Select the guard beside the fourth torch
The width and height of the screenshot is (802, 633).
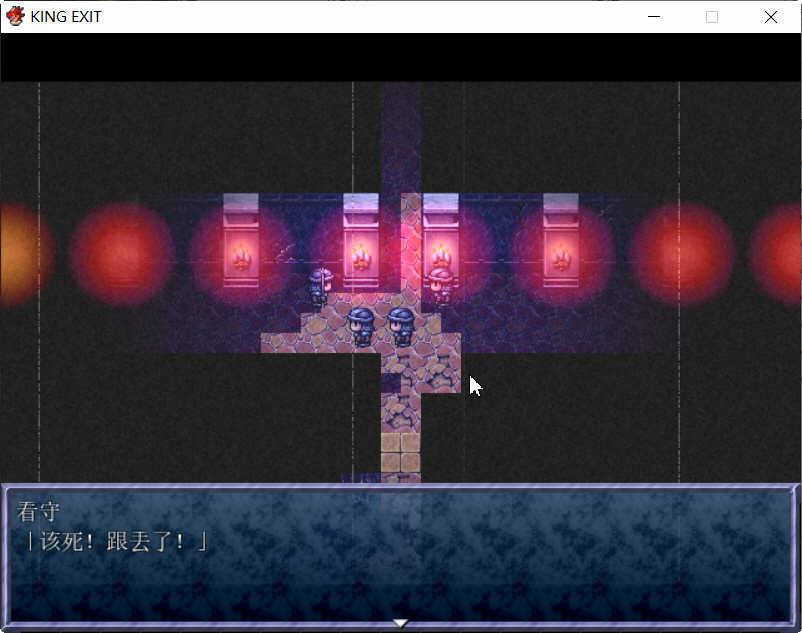pyautogui.click(x=438, y=283)
